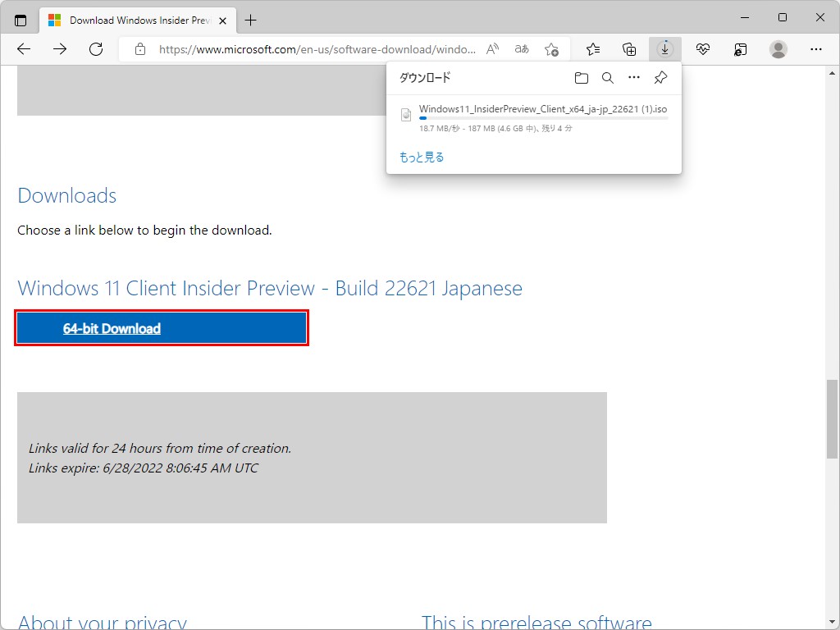Click the Downloads heading
The image size is (840, 630).
point(67,195)
